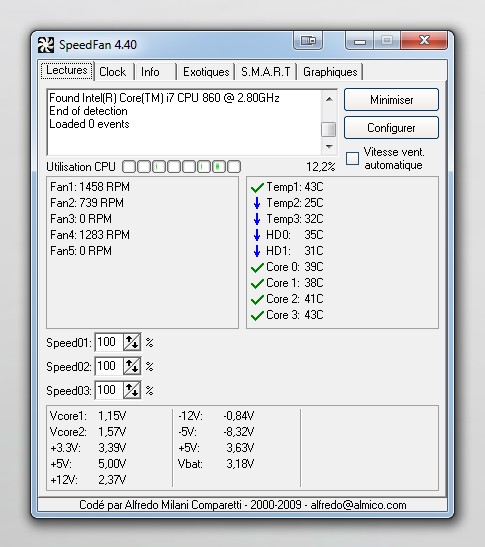Select the Exotiques tab

(206, 72)
